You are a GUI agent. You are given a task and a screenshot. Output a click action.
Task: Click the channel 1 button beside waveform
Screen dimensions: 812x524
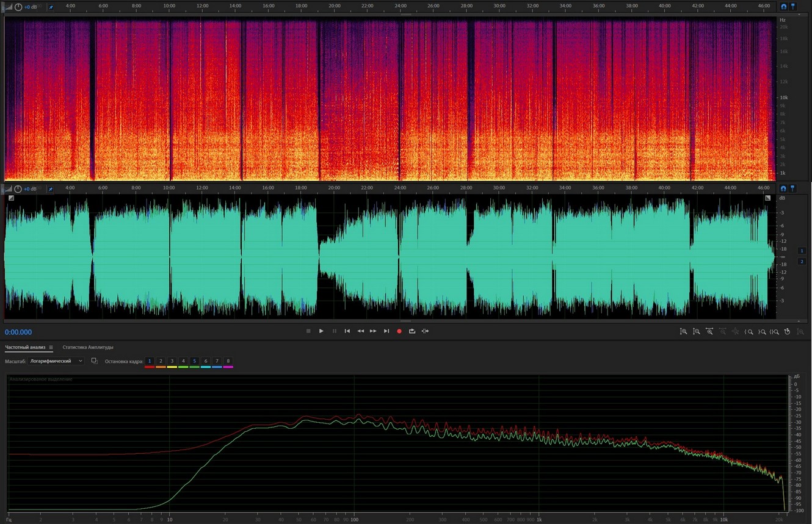click(802, 251)
